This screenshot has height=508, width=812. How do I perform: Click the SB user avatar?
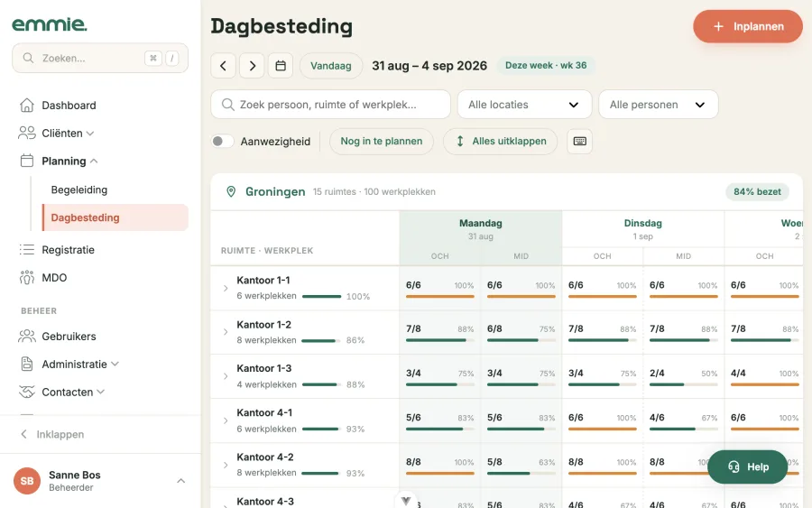coord(27,481)
